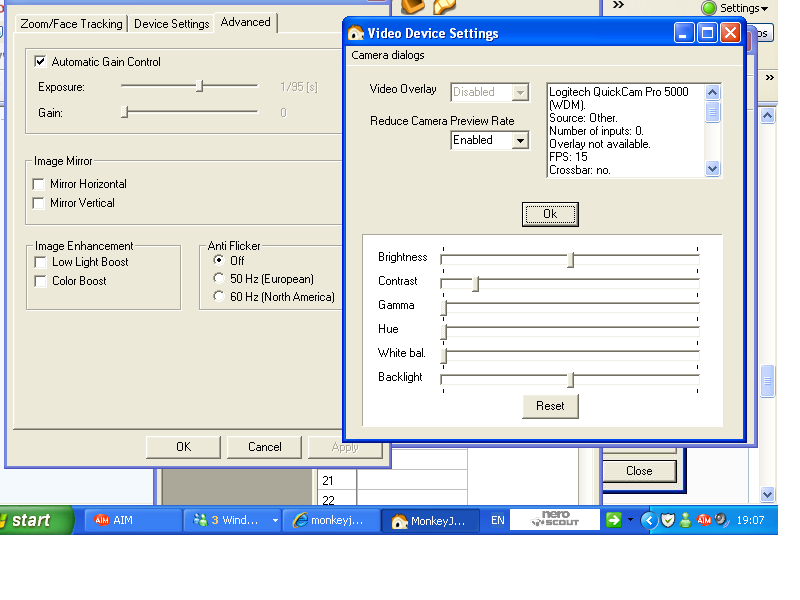This screenshot has width=800, height=600.
Task: Click the volume speaker icon in the tray
Action: (720, 519)
